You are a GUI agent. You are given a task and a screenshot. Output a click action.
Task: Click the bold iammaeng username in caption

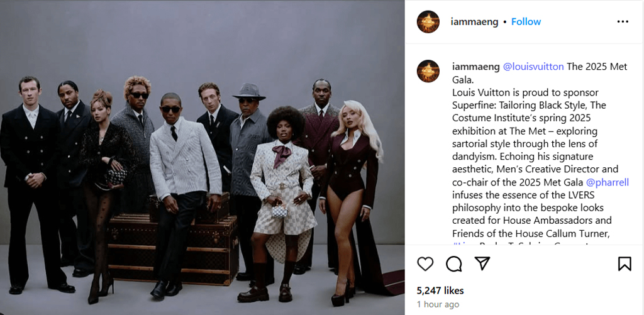coord(475,67)
